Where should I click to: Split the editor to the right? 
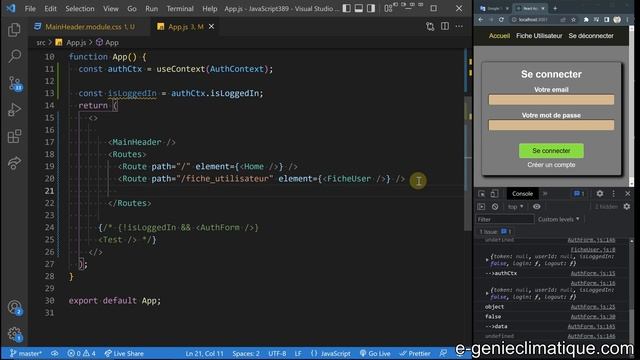[444, 27]
